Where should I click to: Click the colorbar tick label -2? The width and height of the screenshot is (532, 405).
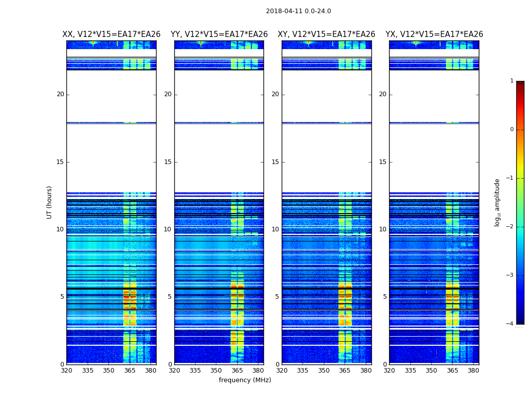click(x=510, y=227)
